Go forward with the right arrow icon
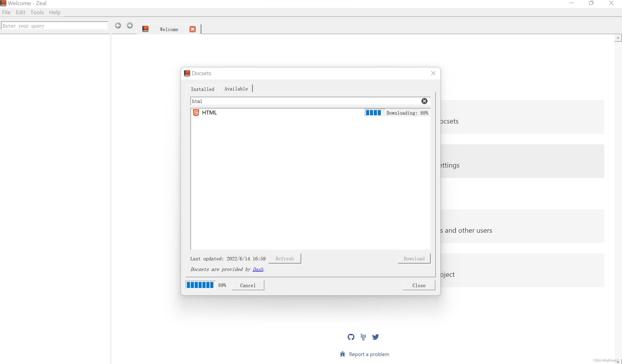Screen dimensions: 622x364 (130, 25)
